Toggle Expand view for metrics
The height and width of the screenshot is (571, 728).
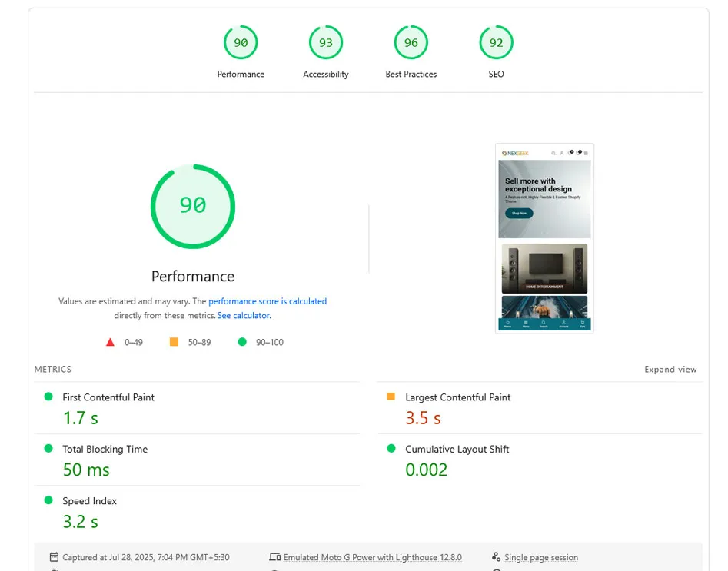[670, 370]
